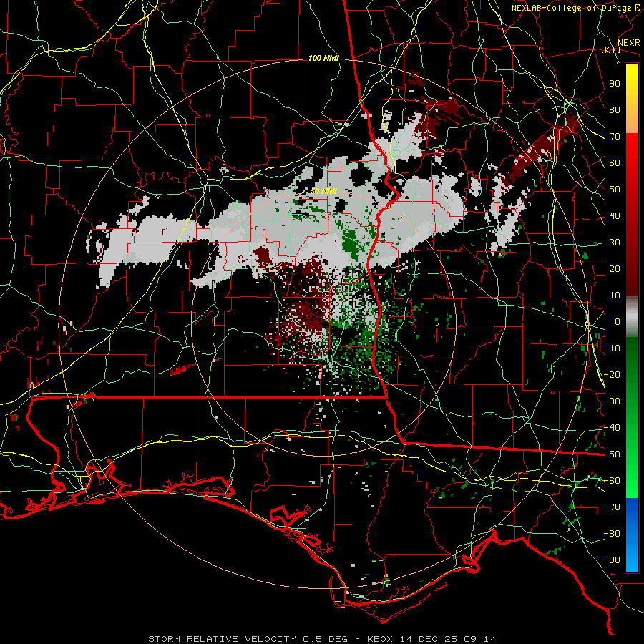The width and height of the screenshot is (644, 644).
Task: Click the 70 value on the velocity scale
Action: (615, 137)
